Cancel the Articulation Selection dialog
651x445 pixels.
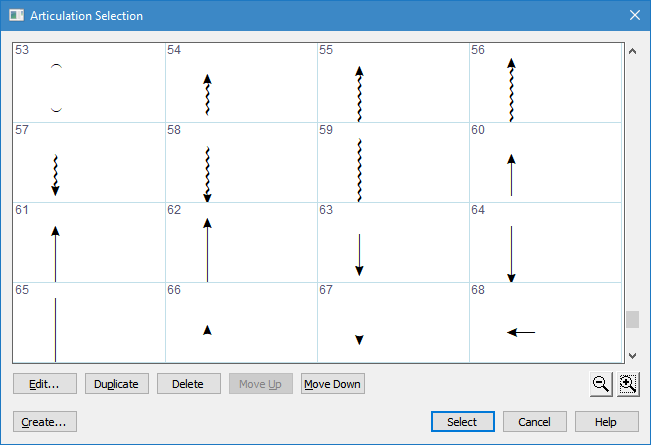[x=534, y=422]
